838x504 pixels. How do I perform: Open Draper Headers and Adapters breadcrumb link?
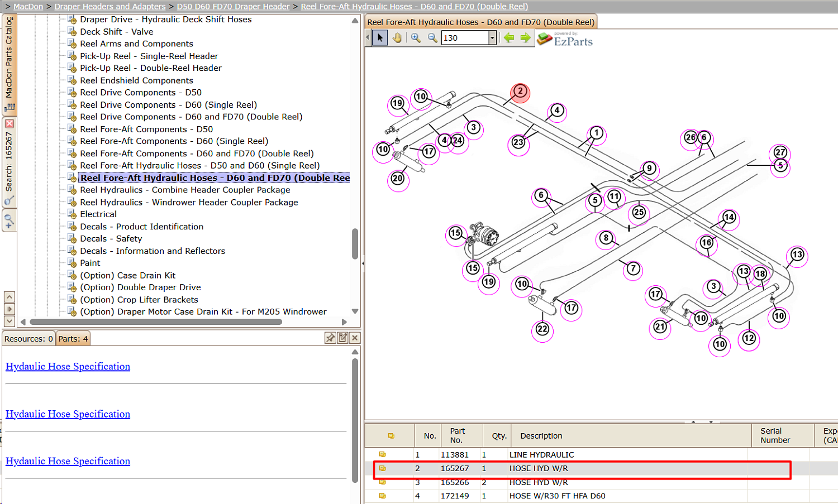click(110, 7)
